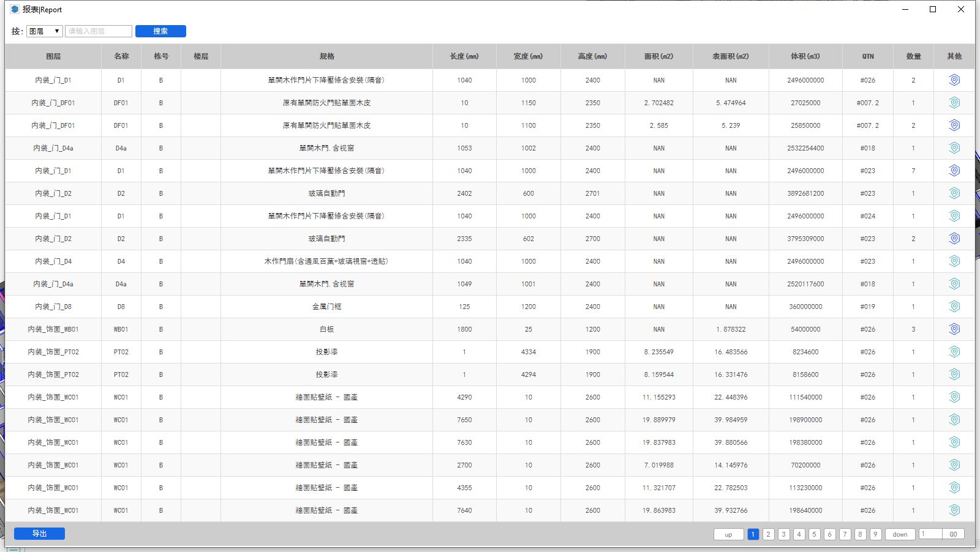Viewport: 980px width, 552px height.
Task: Click the locate icon in the D4 wooden door row
Action: click(954, 261)
